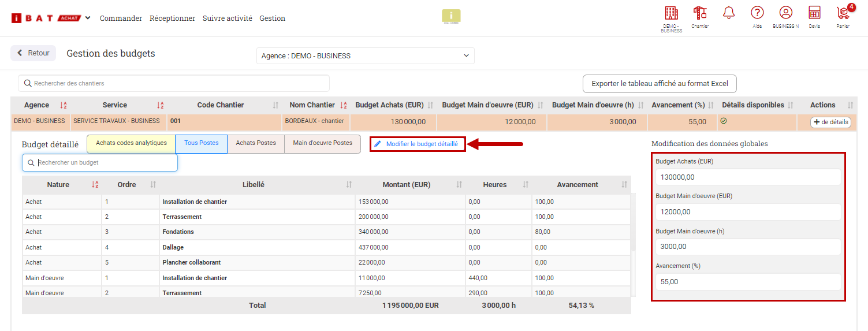
Task: Expand the IBAT Achat app switcher chevron
Action: point(88,18)
